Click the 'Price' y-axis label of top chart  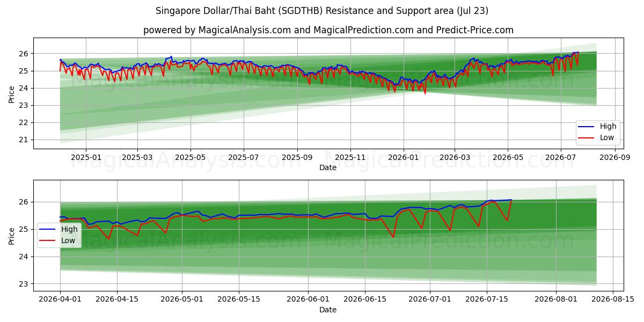coord(12,93)
